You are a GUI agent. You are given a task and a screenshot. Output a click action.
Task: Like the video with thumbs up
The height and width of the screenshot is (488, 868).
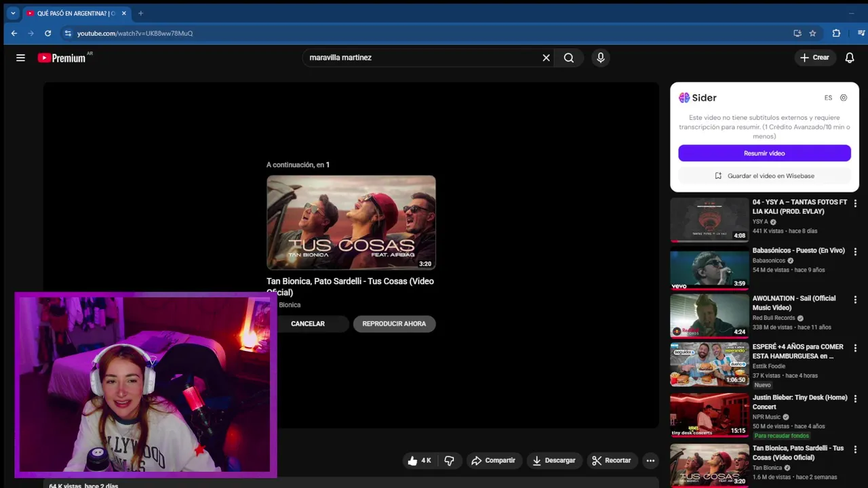tap(419, 460)
